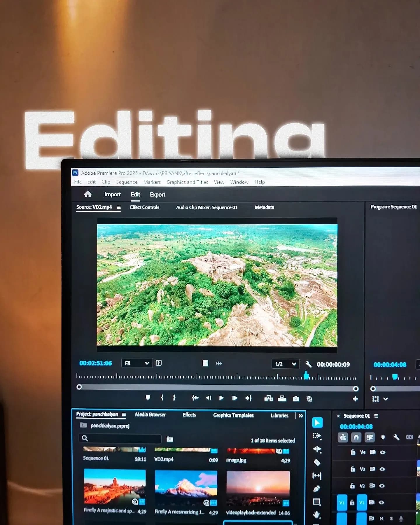420x525 pixels.
Task: Switch to the Import workspace
Action: (x=112, y=194)
